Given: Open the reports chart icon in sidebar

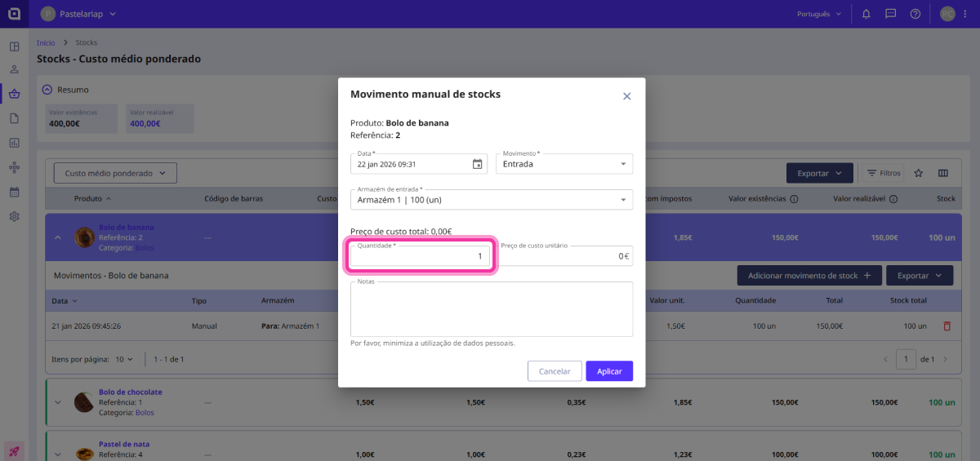Looking at the screenshot, I should click(14, 143).
